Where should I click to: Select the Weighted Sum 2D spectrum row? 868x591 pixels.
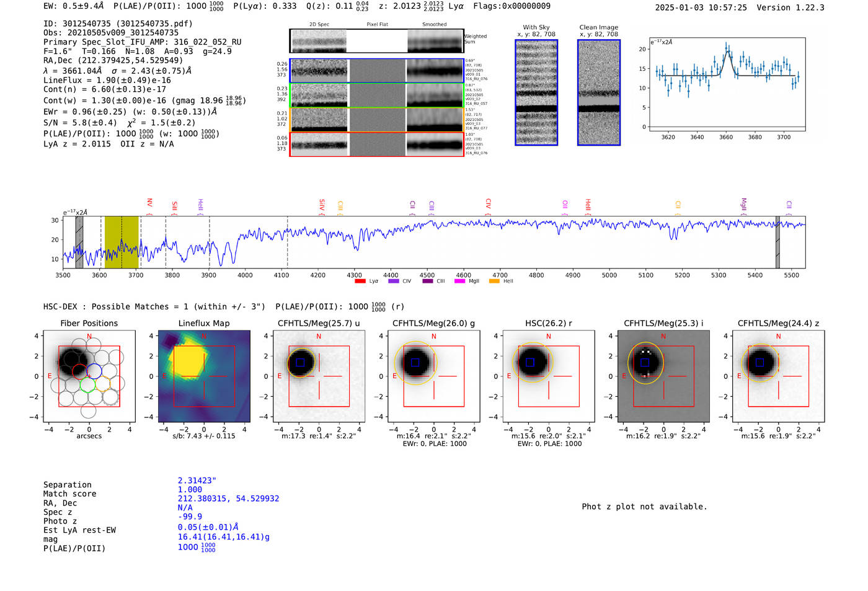(x=377, y=41)
